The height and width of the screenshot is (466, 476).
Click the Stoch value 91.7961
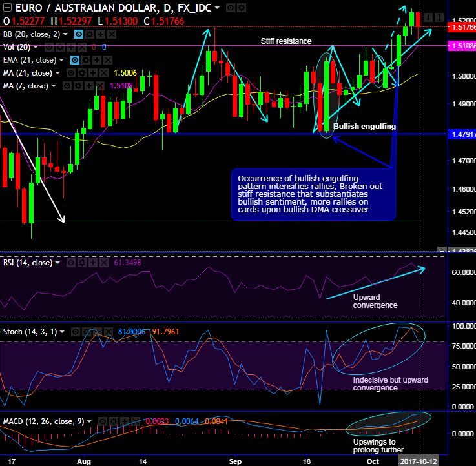click(165, 332)
